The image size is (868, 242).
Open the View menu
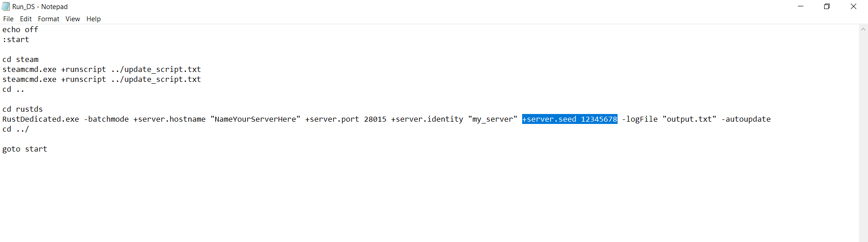pyautogui.click(x=72, y=19)
